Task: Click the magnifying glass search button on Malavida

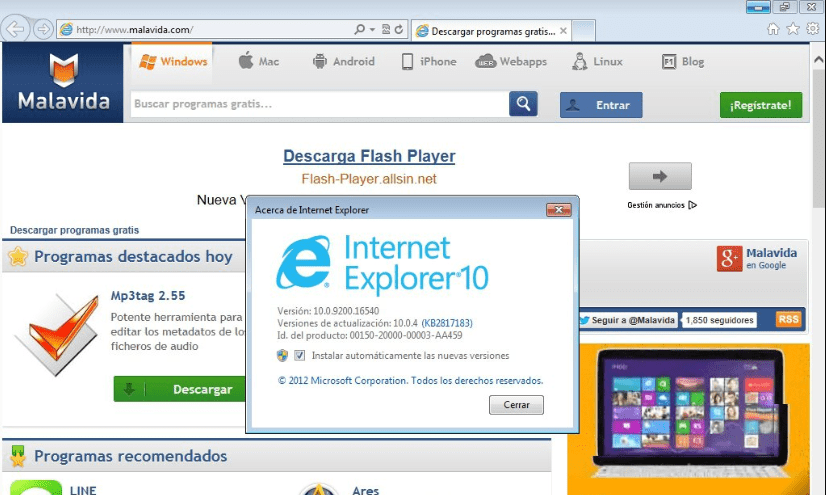Action: [523, 104]
